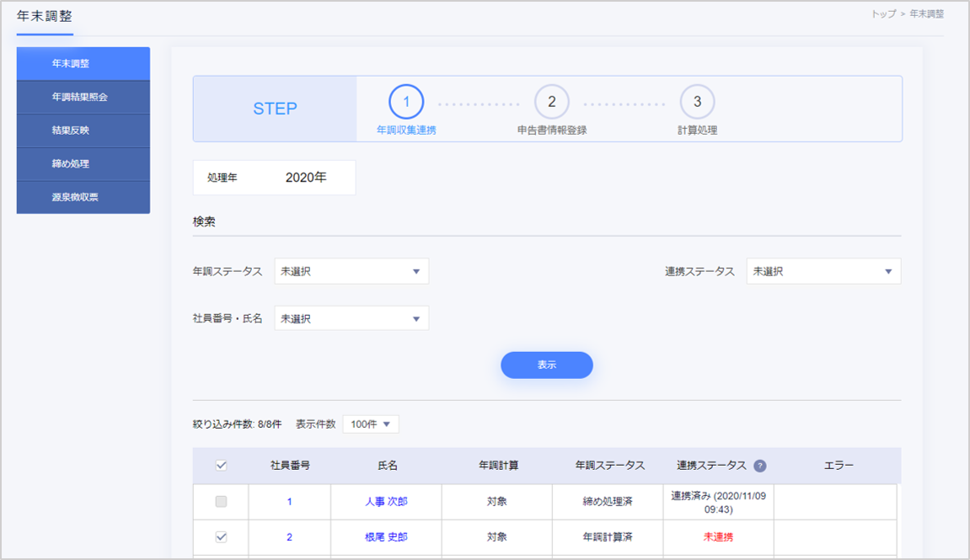This screenshot has height=560, width=970.
Task: Click the 処理年 2020年 field
Action: pyautogui.click(x=305, y=178)
